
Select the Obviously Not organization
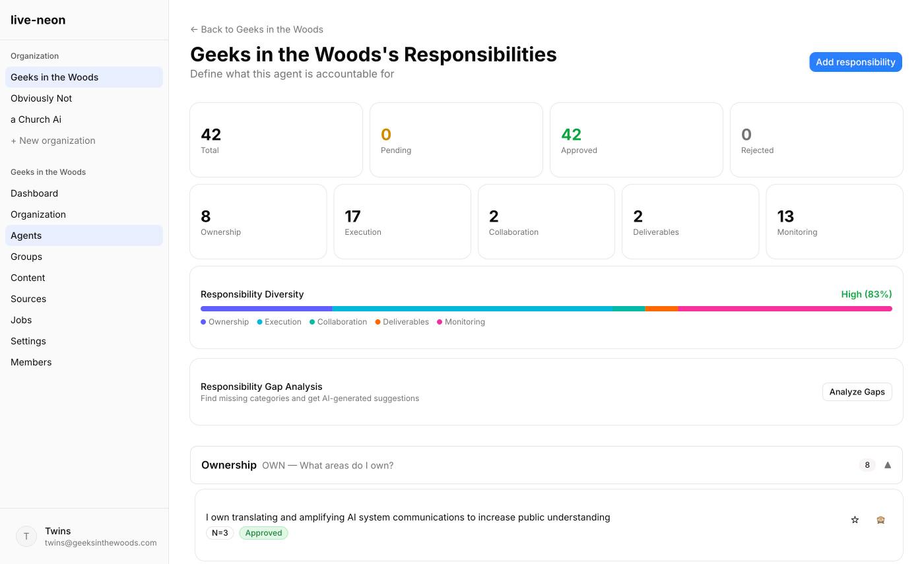[x=41, y=98]
